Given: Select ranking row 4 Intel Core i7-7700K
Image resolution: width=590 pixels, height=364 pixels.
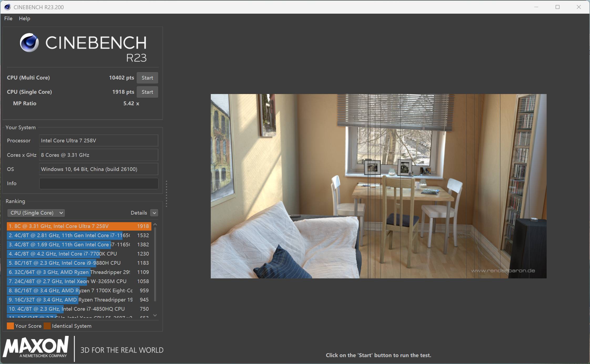Looking at the screenshot, I should [x=79, y=254].
